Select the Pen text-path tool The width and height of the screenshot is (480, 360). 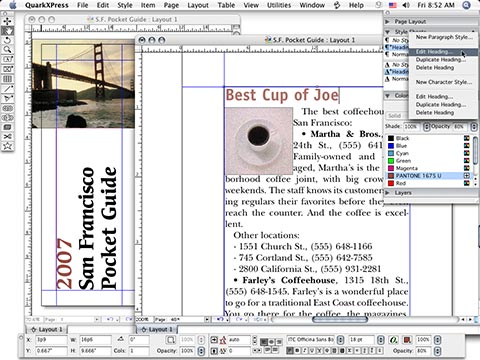click(x=7, y=98)
